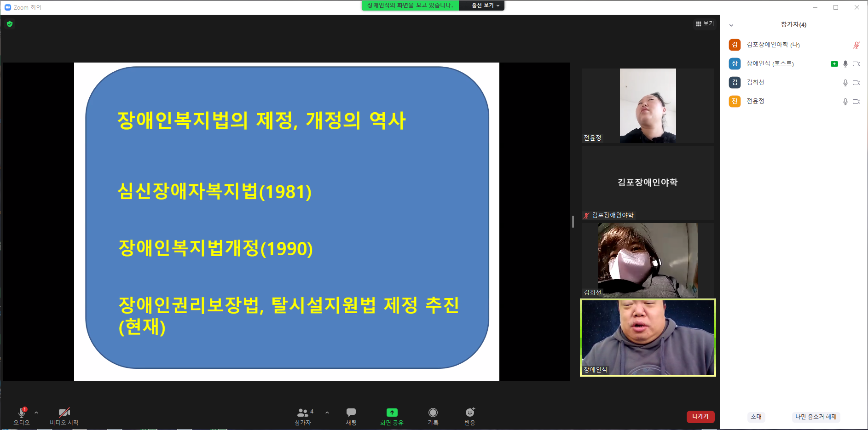Click the divider handle beside the video strip
The width and height of the screenshot is (868, 430).
click(573, 222)
